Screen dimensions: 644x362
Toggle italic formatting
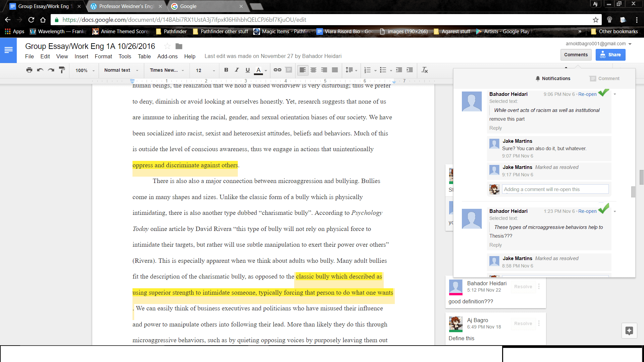tap(237, 70)
